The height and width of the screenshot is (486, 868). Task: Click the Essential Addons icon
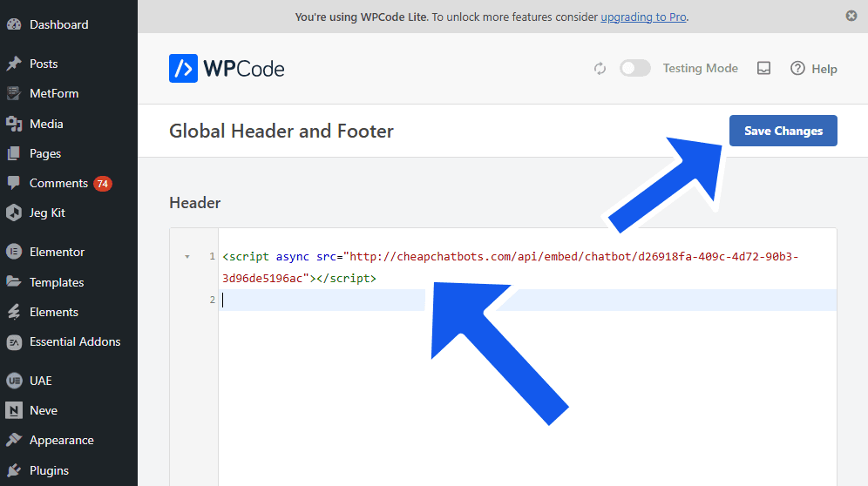tap(14, 342)
